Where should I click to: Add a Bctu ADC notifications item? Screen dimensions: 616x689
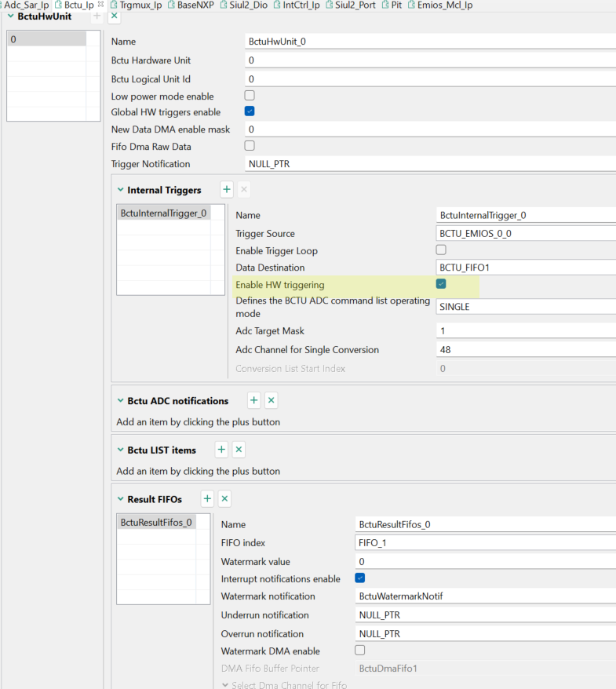point(254,400)
